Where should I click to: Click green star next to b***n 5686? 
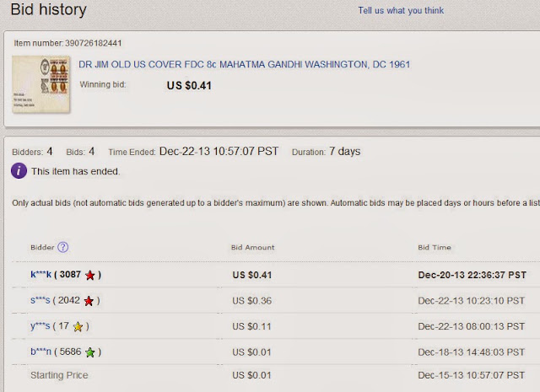tap(90, 352)
